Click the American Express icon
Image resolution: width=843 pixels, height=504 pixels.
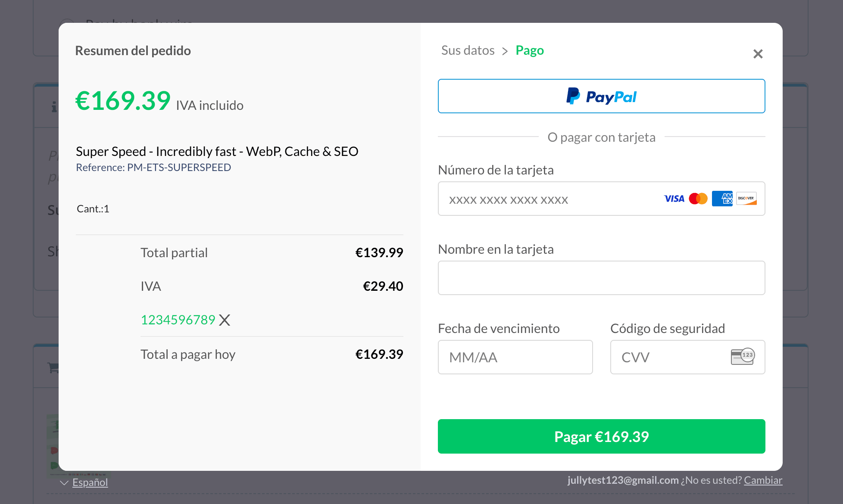coord(722,199)
